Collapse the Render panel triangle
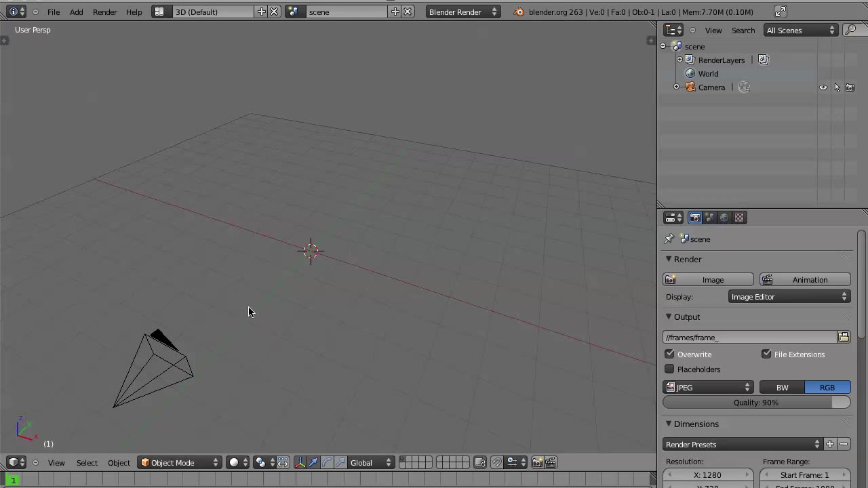This screenshot has height=488, width=868. (x=669, y=259)
